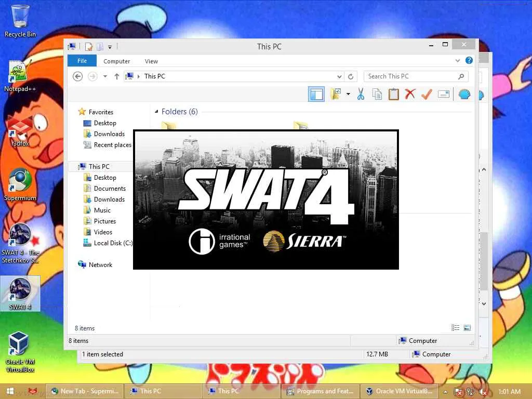Viewport: 532px width, 399px height.
Task: Switch to the first This PC taskbar button
Action: coord(163,391)
